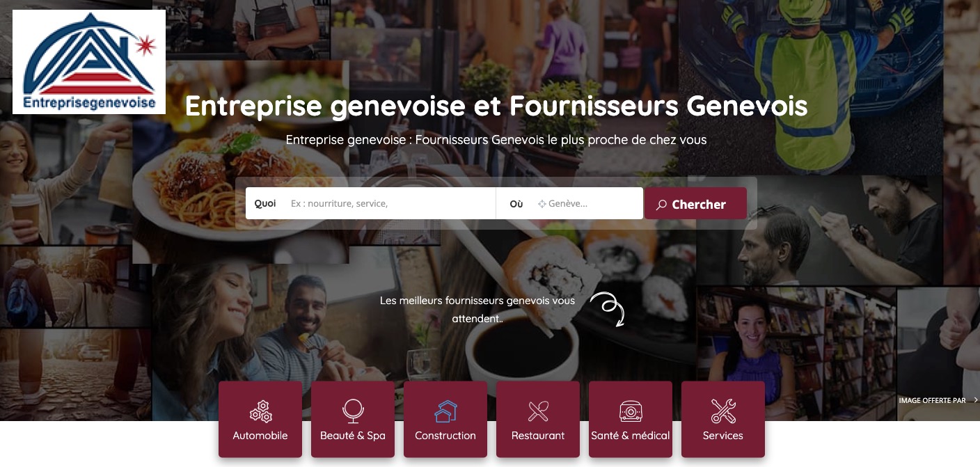Viewport: 980px width, 467px height.
Task: Open the Construction house icon
Action: click(x=445, y=411)
